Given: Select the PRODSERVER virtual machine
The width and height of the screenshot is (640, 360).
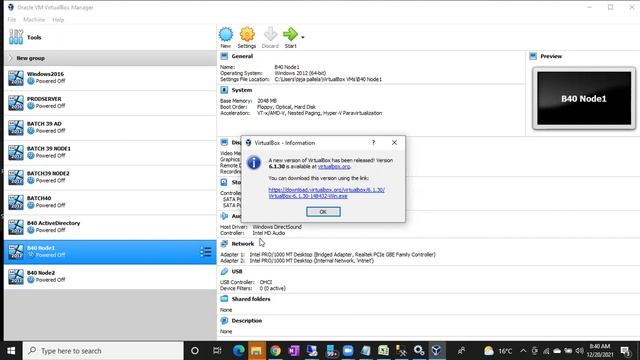Looking at the screenshot, I should (110, 102).
